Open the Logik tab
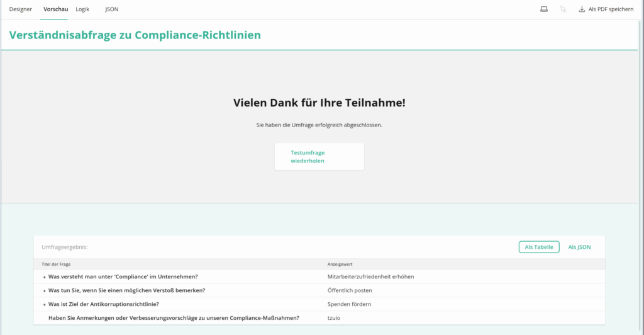Viewport: 644px width, 335px height. click(82, 9)
